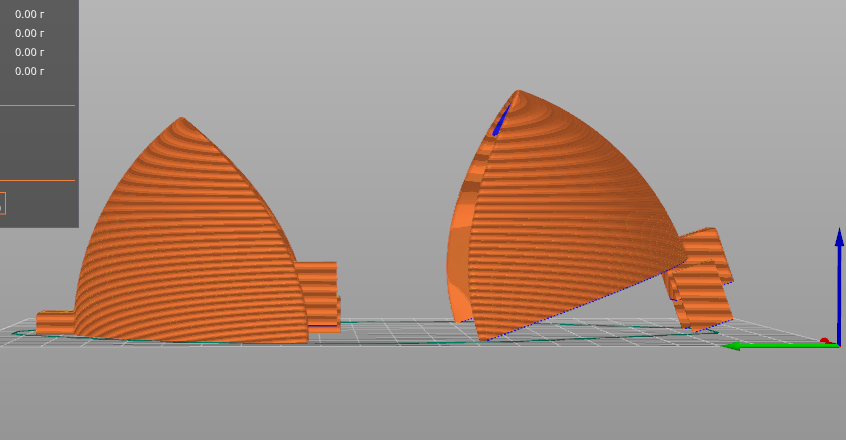The image size is (846, 440).
Task: Click the blue vertical Z-axis arrow
Action: (839, 286)
